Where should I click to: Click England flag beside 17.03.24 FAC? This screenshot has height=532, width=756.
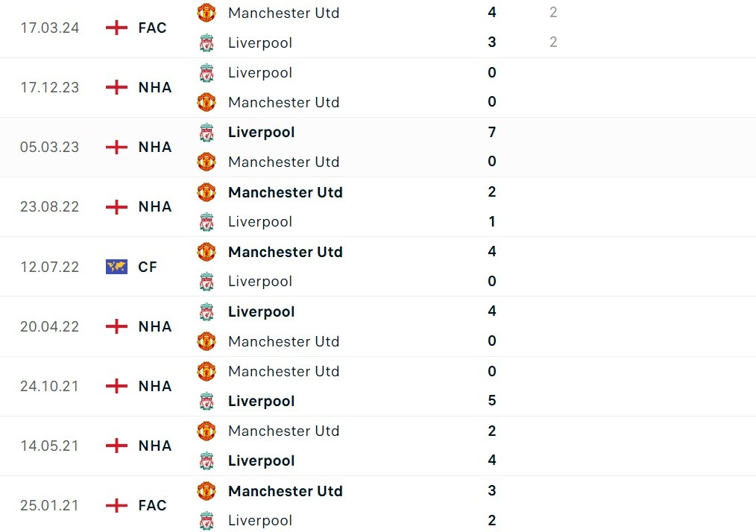click(x=116, y=28)
